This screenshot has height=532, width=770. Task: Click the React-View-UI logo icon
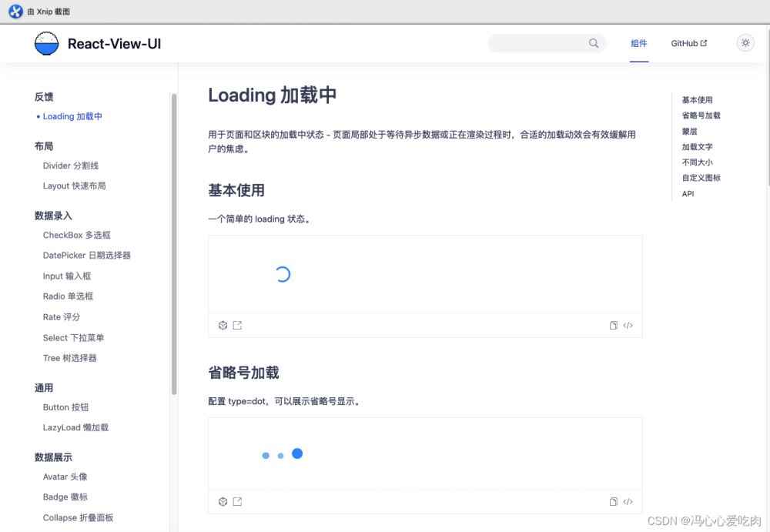pos(47,44)
